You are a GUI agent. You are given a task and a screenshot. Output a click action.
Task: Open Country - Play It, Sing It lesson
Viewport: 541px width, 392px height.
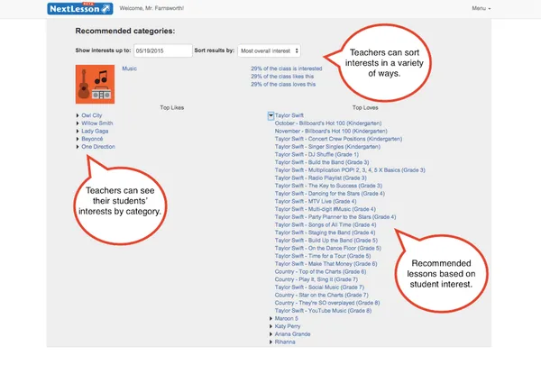pyautogui.click(x=316, y=279)
